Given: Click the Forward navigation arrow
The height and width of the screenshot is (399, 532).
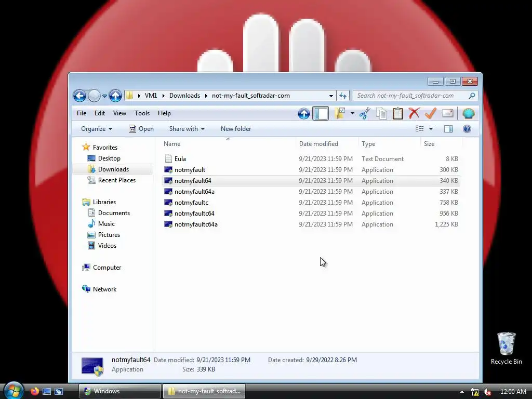Looking at the screenshot, I should click(94, 96).
